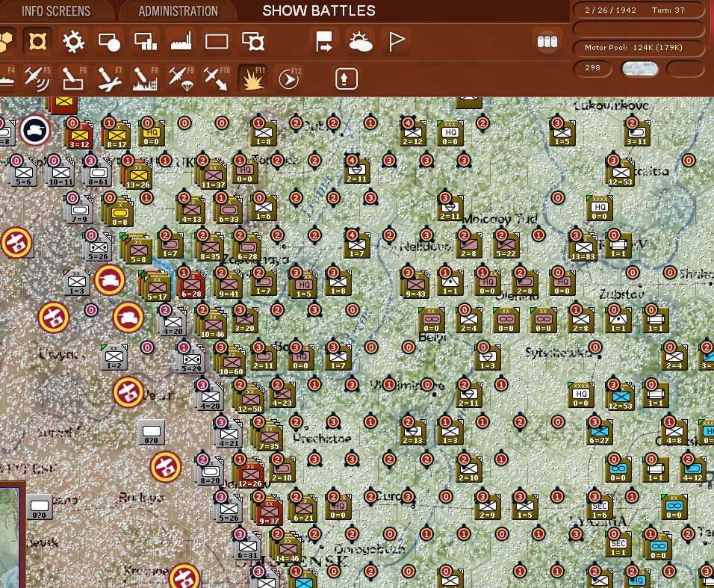Click the blue-ringed tank battle marker
This screenshot has height=588, width=714.
click(35, 130)
